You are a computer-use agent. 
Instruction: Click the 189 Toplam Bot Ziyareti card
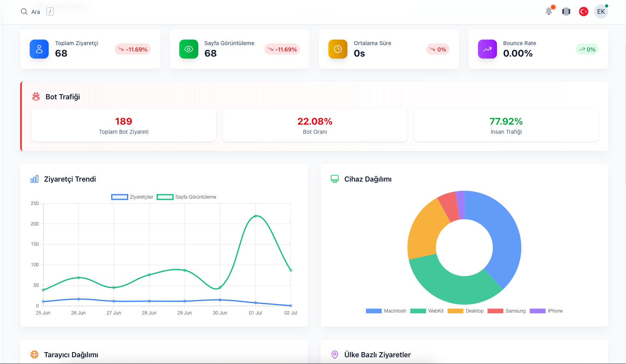(x=124, y=125)
